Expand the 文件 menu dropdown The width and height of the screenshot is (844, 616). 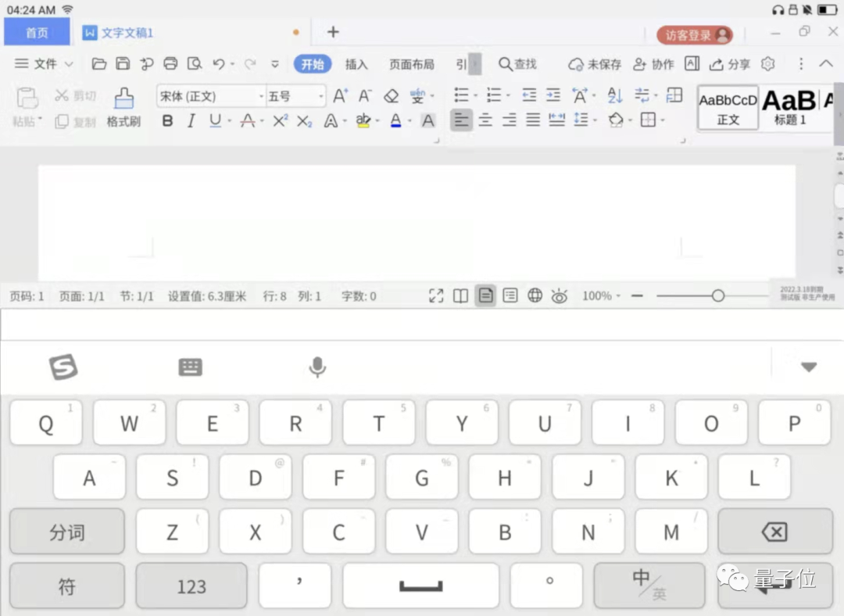[x=44, y=64]
